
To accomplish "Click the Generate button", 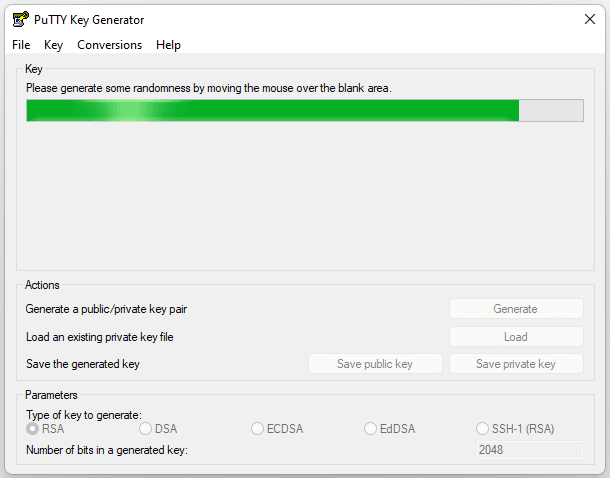I will pyautogui.click(x=516, y=309).
